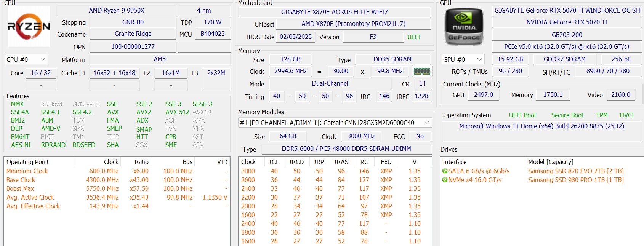Open the GPU #0 selector dropdown
This screenshot has width=644, height=246.
[463, 59]
